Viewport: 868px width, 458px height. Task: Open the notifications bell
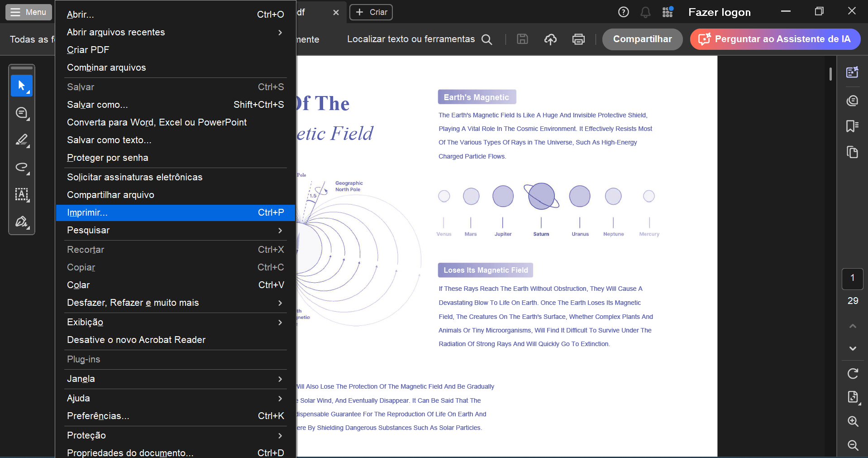(x=645, y=12)
